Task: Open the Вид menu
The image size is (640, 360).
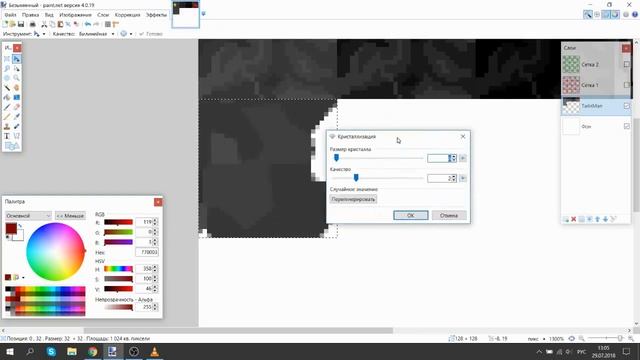Action: 49,15
